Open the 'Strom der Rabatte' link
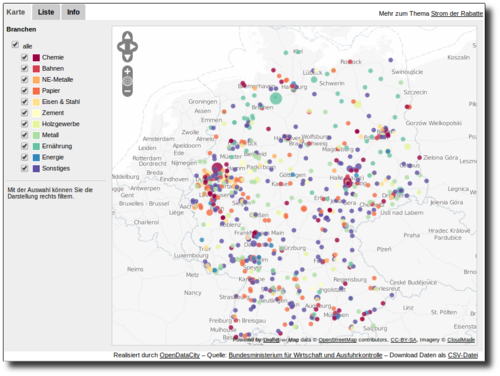Image resolution: width=500 pixels, height=376 pixels. [457, 14]
